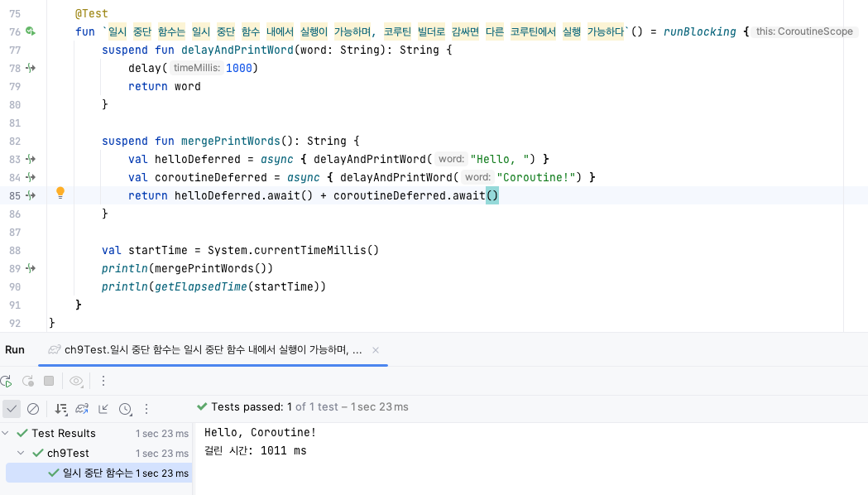Click suspend call gutter icon on line 85
868x495 pixels.
pyautogui.click(x=31, y=196)
